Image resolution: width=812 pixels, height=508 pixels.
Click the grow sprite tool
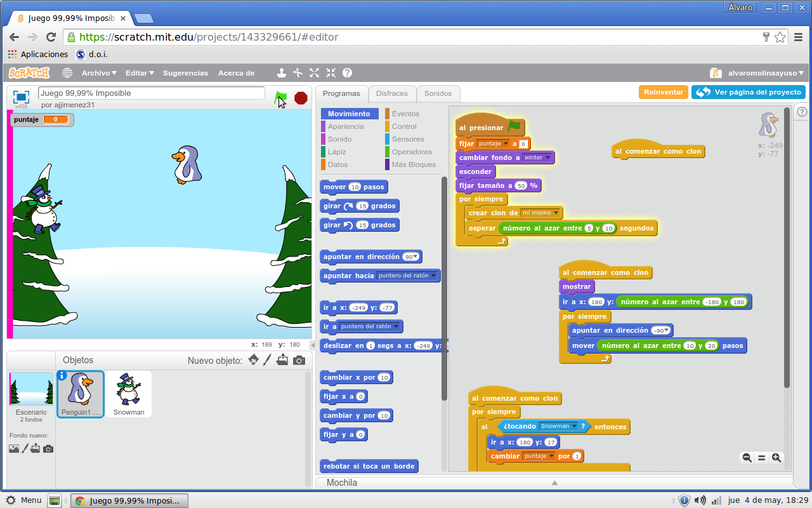click(314, 73)
